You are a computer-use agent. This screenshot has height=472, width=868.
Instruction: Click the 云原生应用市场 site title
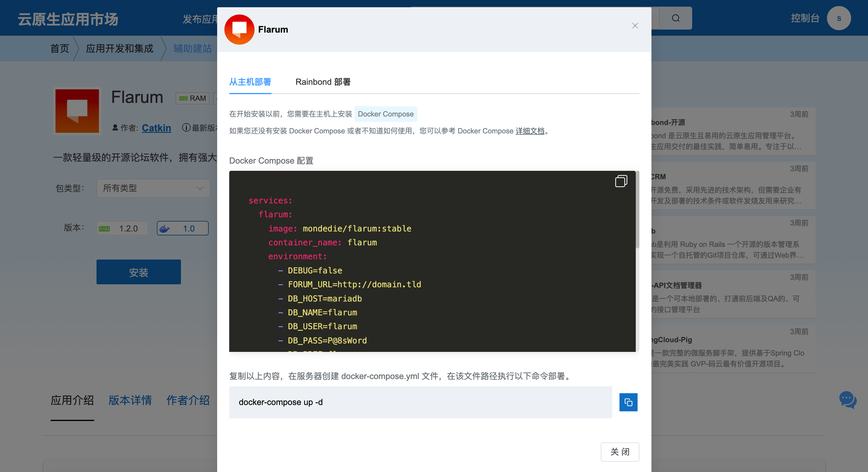tap(68, 19)
